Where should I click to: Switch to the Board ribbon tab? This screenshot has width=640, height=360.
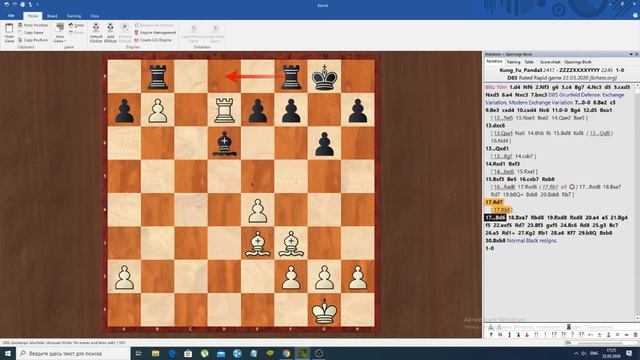click(52, 16)
